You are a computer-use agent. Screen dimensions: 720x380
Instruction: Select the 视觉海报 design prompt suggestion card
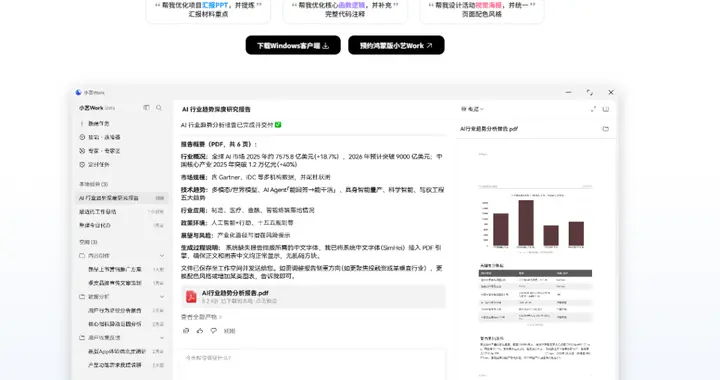coord(482,10)
